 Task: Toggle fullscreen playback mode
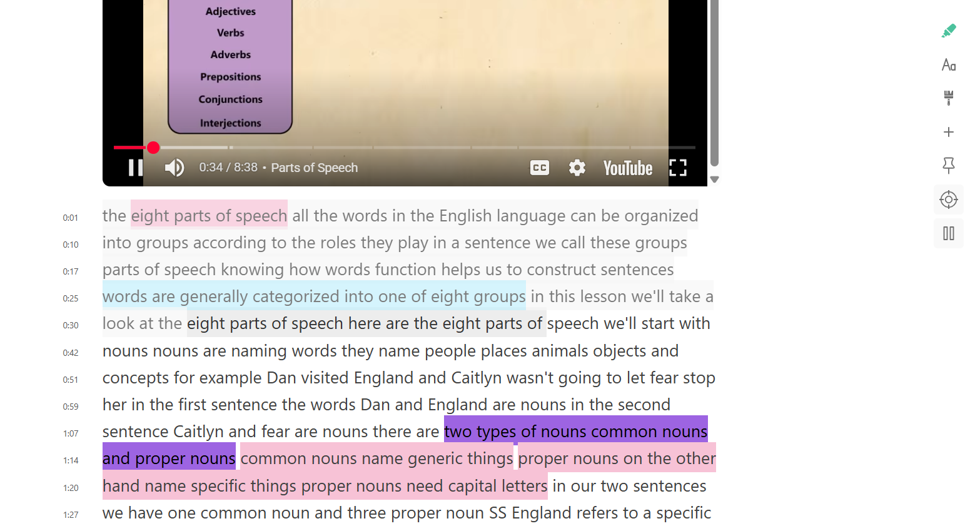678,168
